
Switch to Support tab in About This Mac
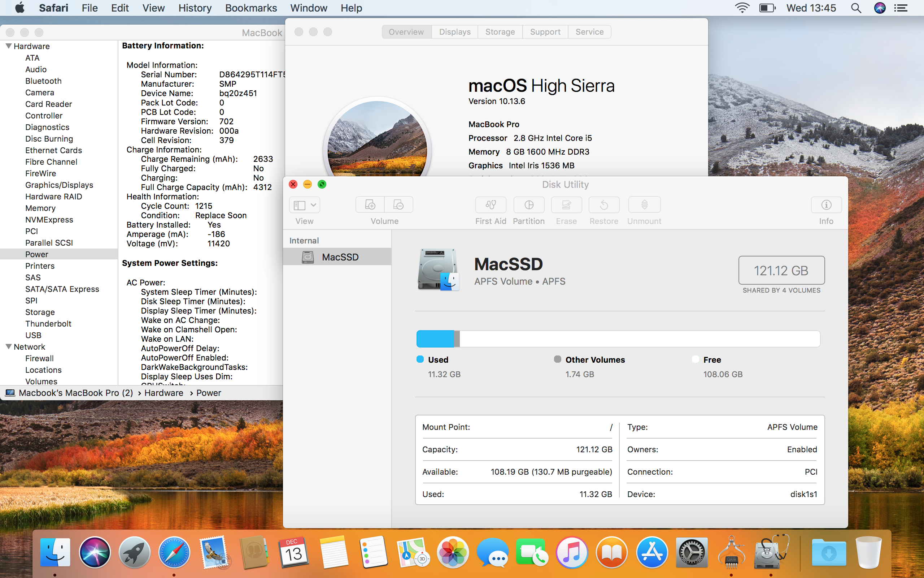pyautogui.click(x=545, y=32)
